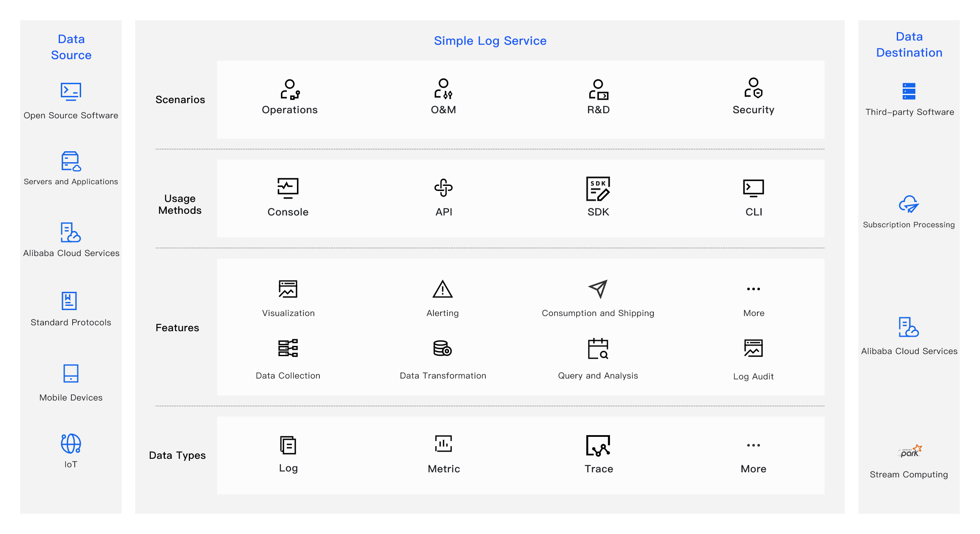Click the Trace text label
The image size is (980, 534).
[599, 469]
